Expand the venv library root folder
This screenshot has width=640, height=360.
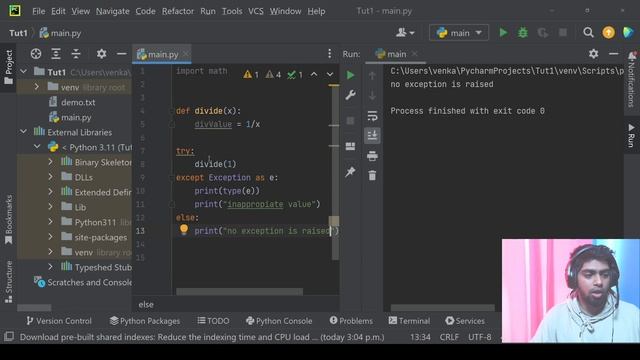(37, 87)
